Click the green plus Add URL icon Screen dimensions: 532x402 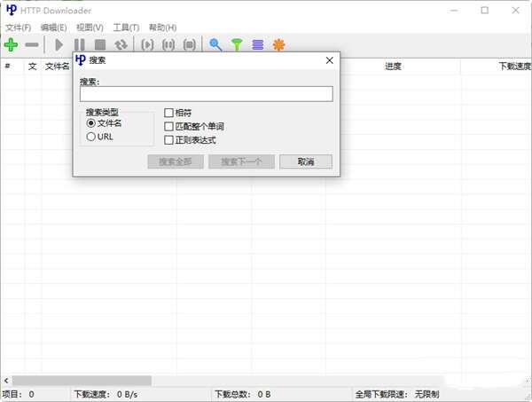(11, 44)
